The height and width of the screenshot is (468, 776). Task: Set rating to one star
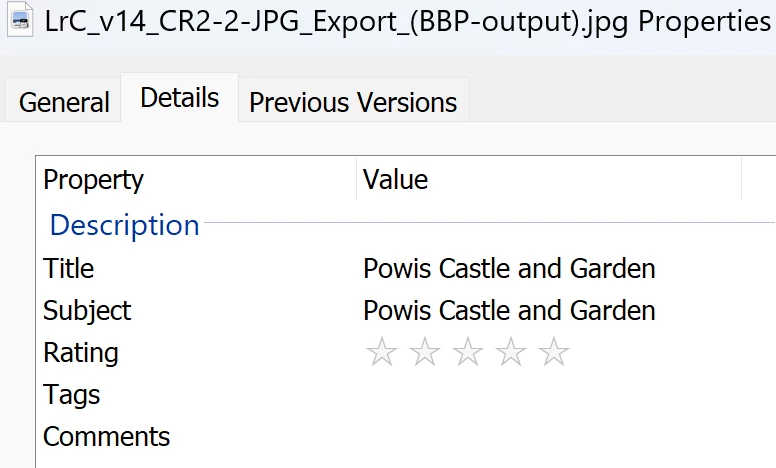pos(380,353)
